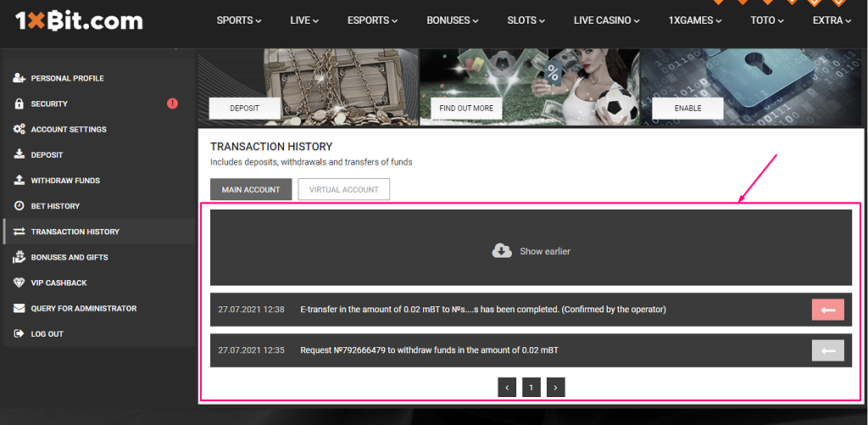Select the Main Account tab
Image resolution: width=868 pixels, height=425 pixels.
(251, 189)
